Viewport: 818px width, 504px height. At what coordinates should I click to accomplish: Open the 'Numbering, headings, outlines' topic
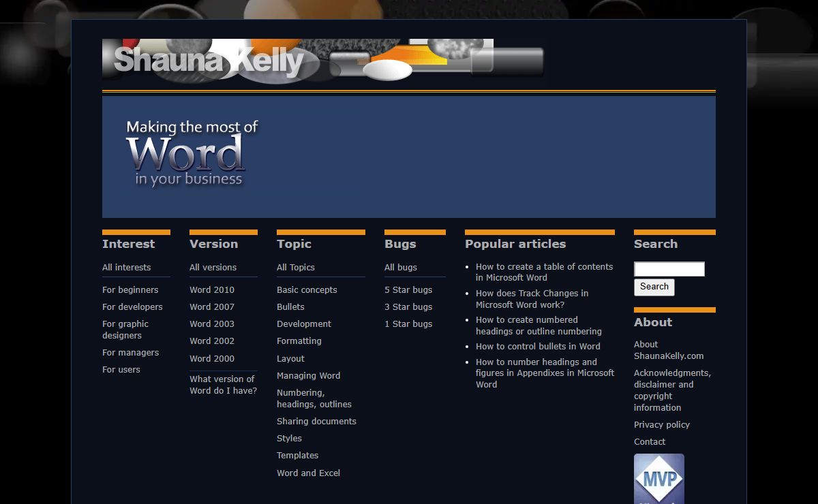[314, 398]
